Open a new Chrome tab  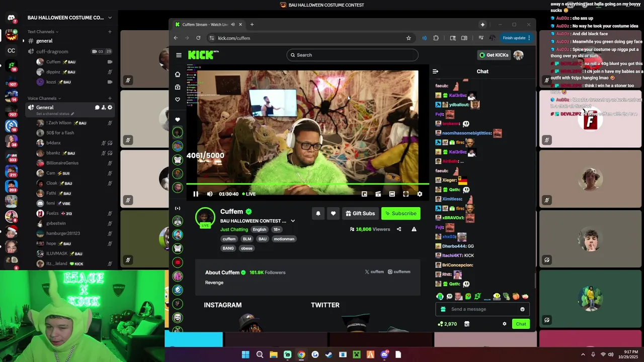[252, 25]
